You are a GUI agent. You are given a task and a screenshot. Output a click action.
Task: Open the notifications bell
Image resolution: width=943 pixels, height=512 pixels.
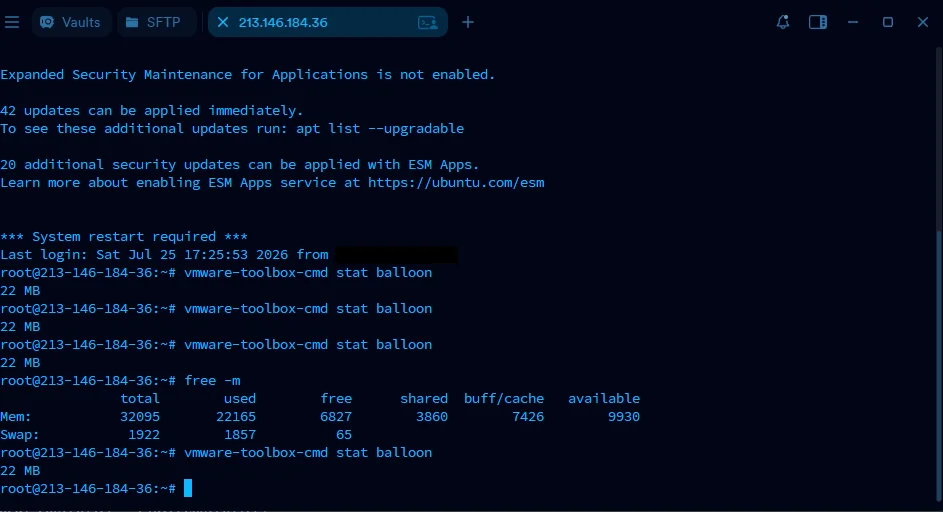coord(782,22)
